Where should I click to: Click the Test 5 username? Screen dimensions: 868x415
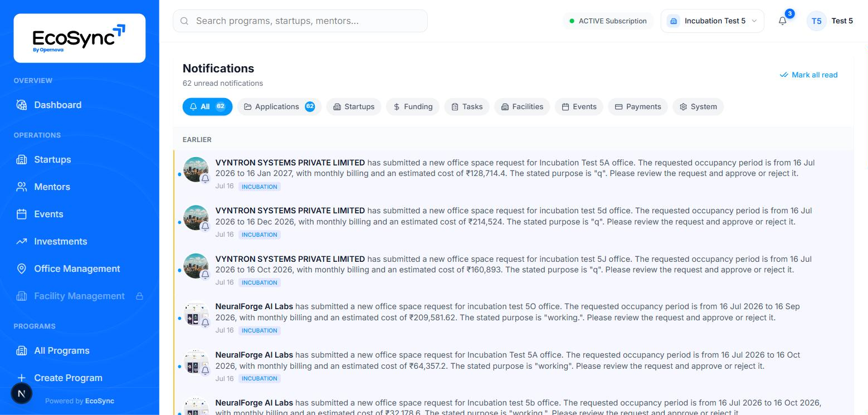842,21
